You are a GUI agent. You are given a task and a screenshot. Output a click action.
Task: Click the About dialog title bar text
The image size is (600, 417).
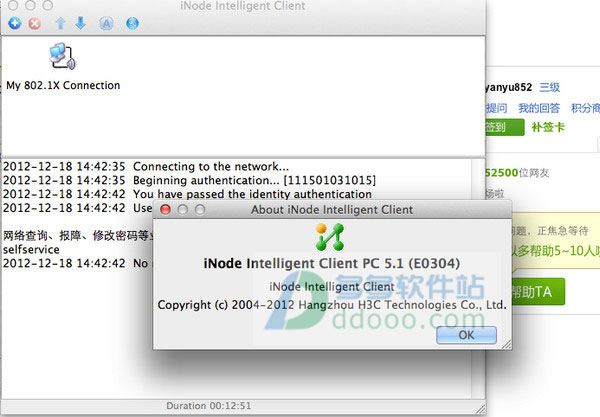tap(332, 210)
